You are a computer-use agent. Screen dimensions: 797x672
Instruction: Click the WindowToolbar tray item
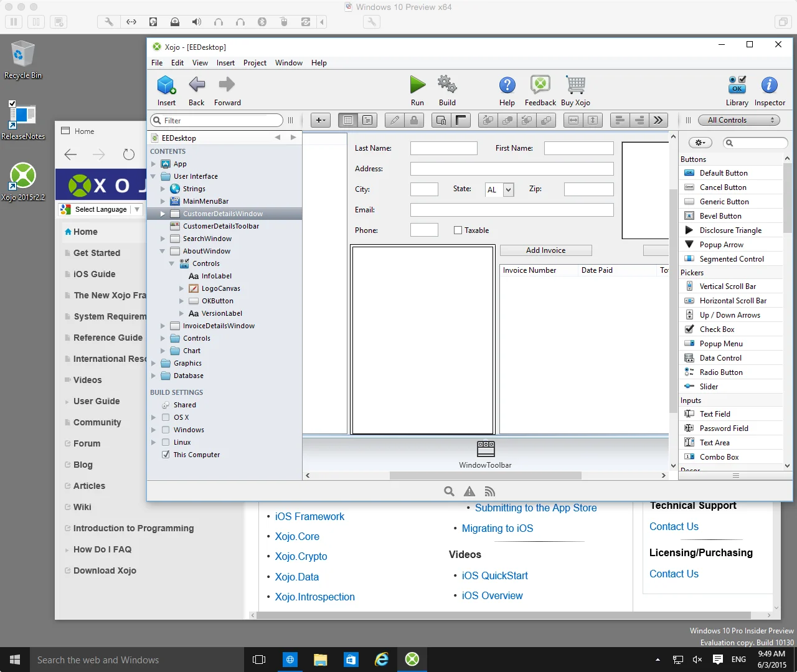click(x=485, y=455)
